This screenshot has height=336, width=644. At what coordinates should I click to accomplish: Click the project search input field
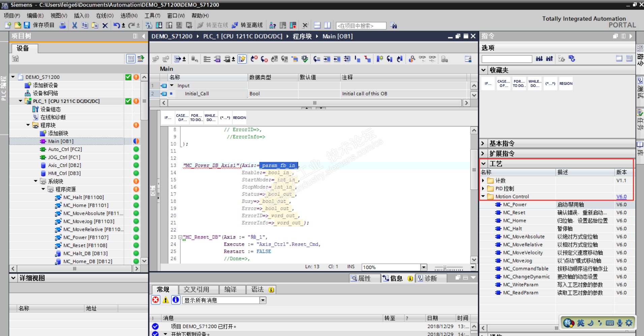point(361,26)
